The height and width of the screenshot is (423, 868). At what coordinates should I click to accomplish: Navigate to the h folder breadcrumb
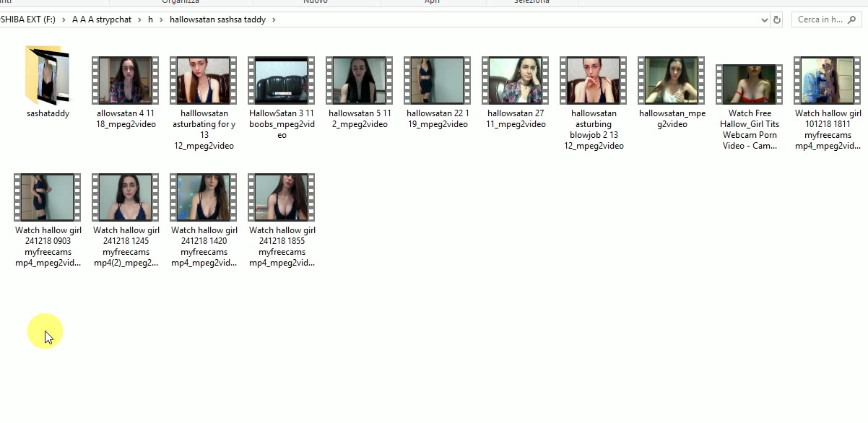click(151, 20)
